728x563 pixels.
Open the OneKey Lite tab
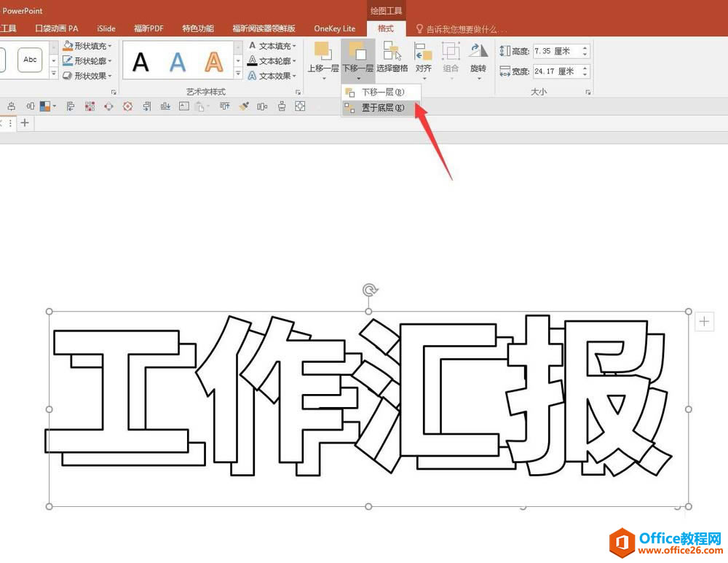coord(334,28)
